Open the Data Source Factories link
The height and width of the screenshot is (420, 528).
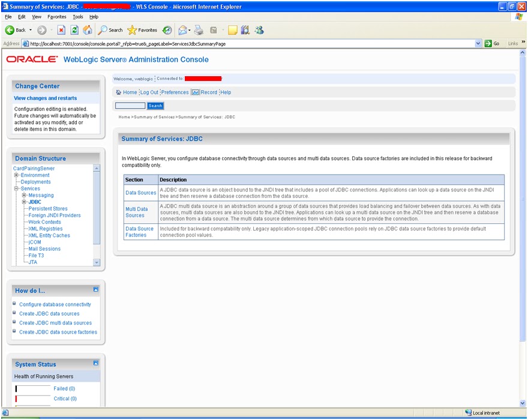coord(139,232)
